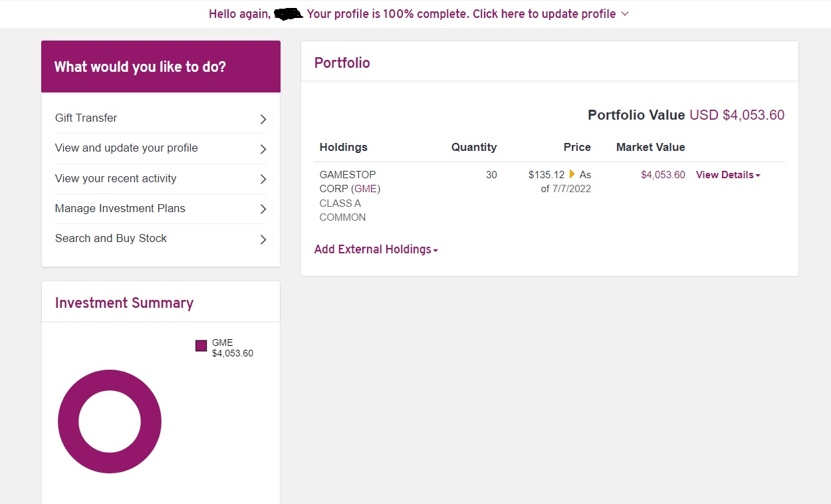The width and height of the screenshot is (831, 504).
Task: Expand the profile banner chevron at top
Action: coord(624,14)
